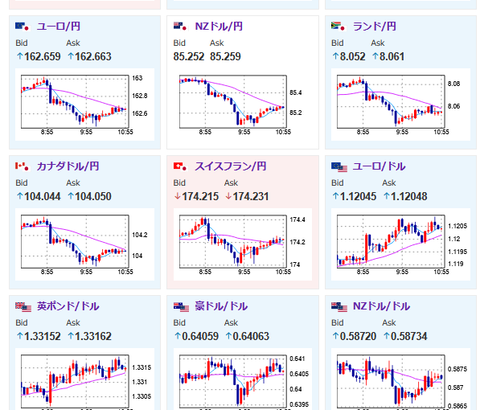Click the Australian dollar/Dollar flag icon
The image size is (480, 410).
click(x=181, y=307)
